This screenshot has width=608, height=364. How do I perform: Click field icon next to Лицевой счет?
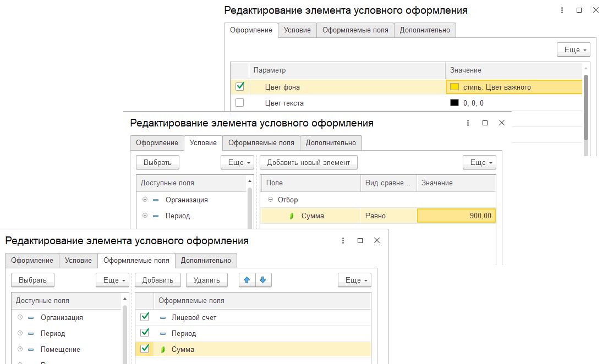tap(162, 317)
